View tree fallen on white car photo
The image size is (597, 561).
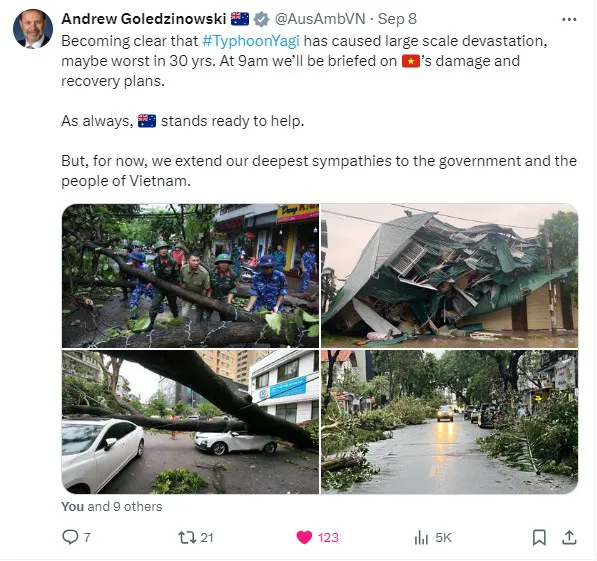pyautogui.click(x=190, y=422)
